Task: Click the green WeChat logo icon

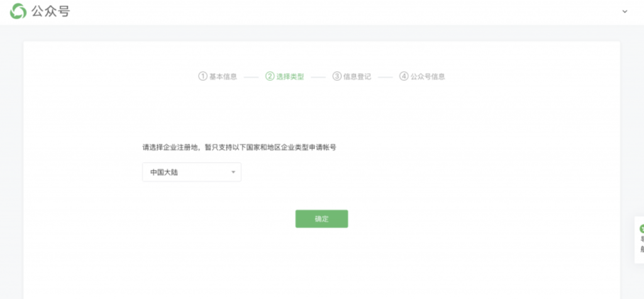Action: click(18, 11)
